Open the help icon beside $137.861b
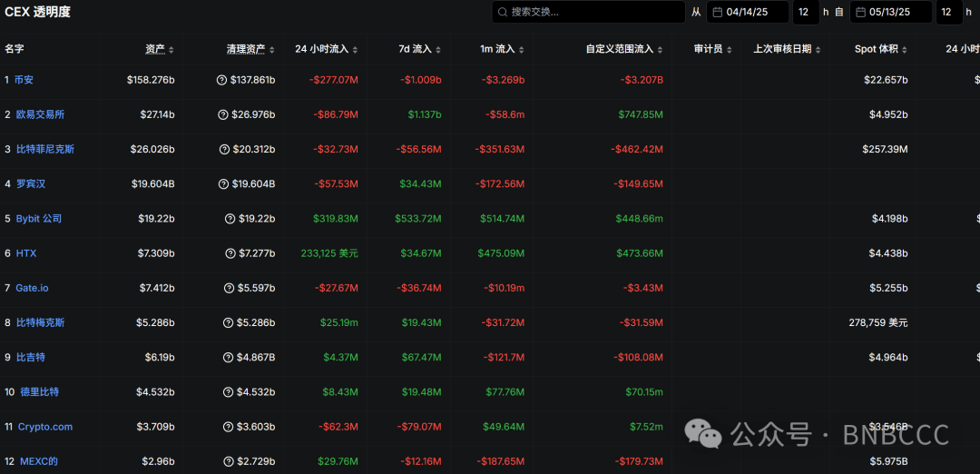 [221, 80]
